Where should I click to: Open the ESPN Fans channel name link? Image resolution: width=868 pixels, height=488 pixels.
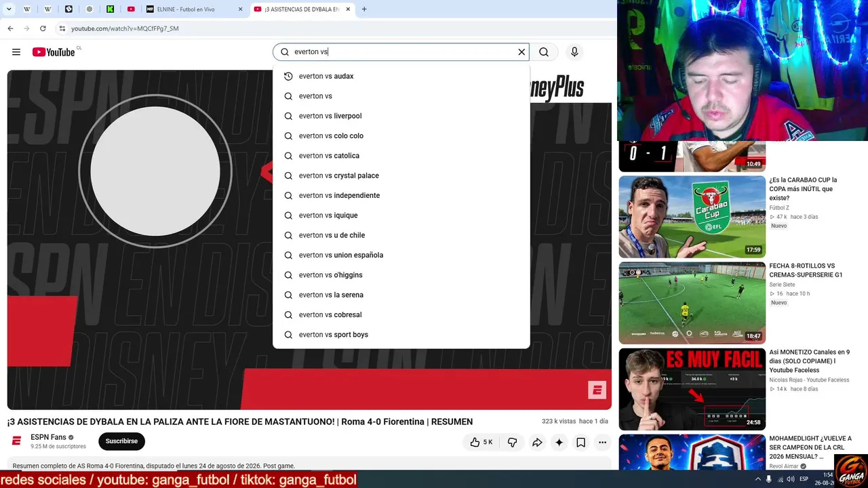click(x=48, y=437)
